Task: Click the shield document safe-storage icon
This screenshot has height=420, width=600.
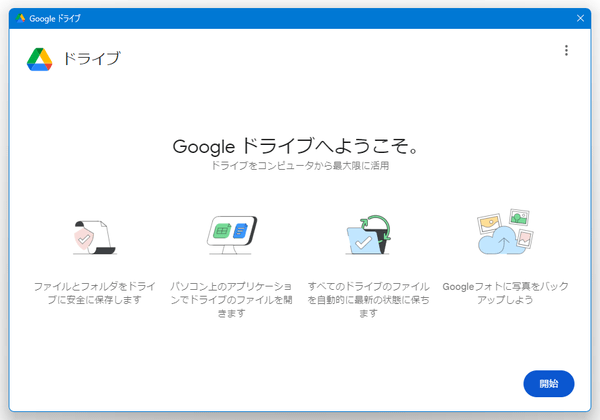Action: pos(94,237)
